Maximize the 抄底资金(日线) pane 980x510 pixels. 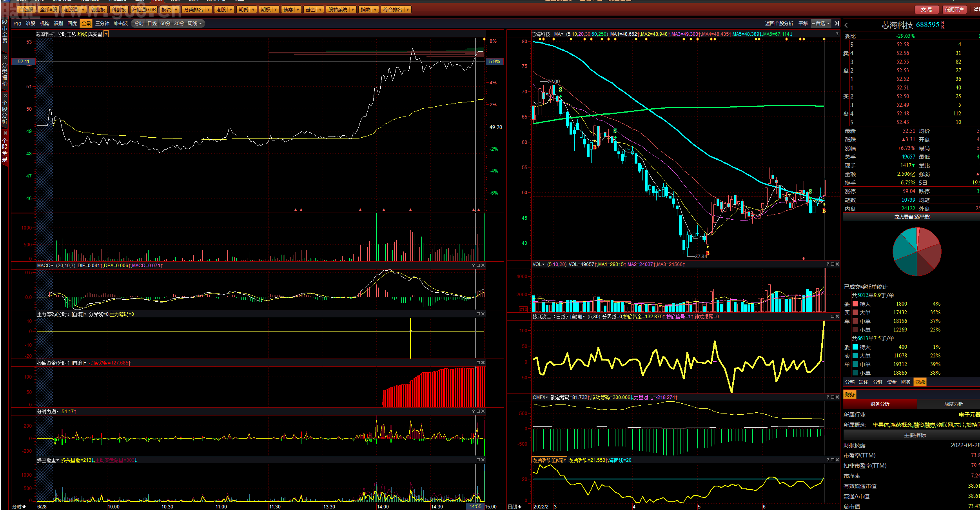pyautogui.click(x=833, y=317)
